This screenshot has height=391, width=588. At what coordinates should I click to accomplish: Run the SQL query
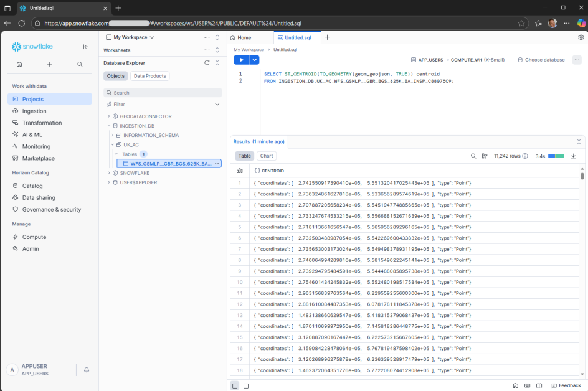coord(242,60)
